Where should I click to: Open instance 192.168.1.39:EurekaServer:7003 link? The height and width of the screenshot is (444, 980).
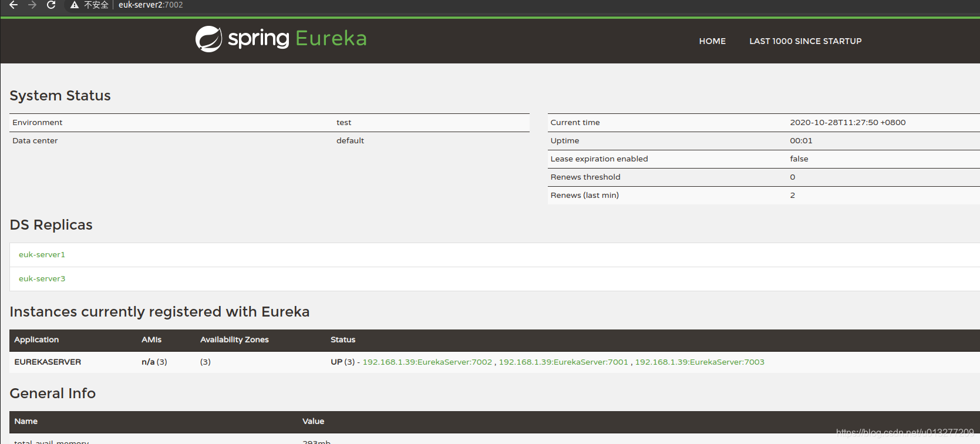(x=699, y=362)
